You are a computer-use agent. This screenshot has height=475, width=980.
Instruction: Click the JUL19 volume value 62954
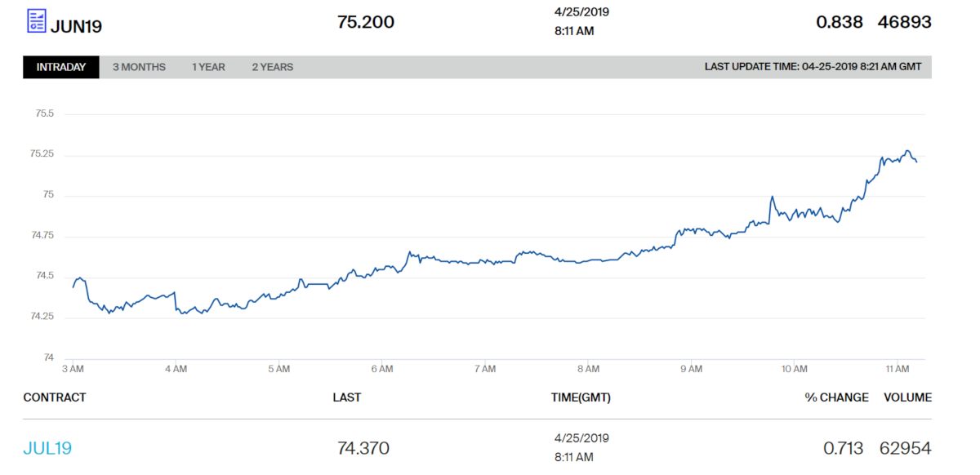[905, 448]
